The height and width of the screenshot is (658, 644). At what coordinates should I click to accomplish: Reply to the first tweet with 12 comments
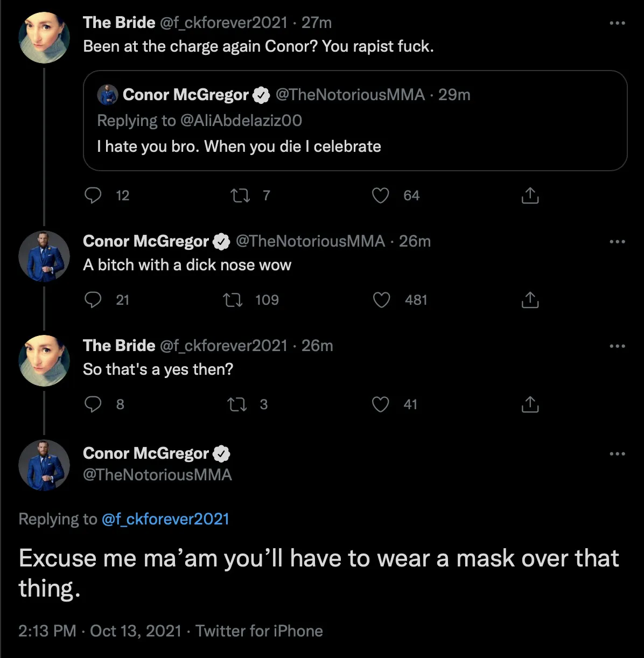(x=94, y=195)
